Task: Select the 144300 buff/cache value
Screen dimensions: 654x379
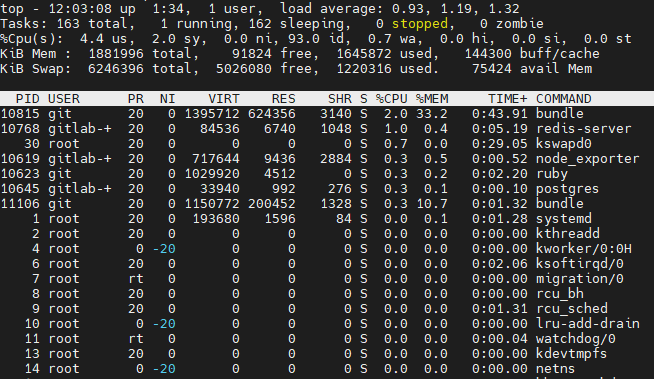Action: [x=532, y=54]
